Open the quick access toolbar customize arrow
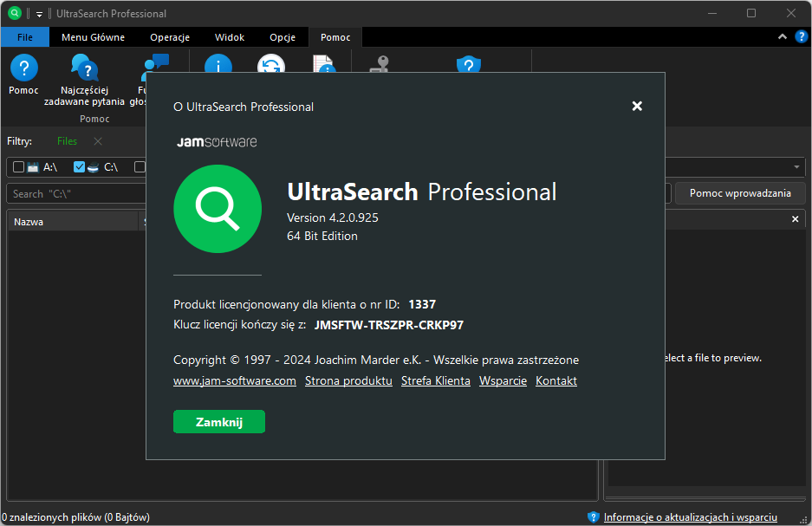The height and width of the screenshot is (526, 812). 39,14
